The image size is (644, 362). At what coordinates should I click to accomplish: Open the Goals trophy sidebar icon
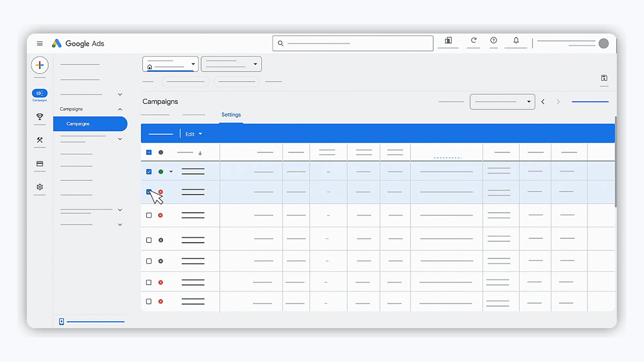pos(40,117)
